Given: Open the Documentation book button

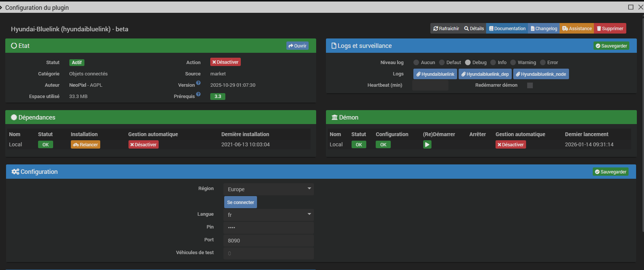Looking at the screenshot, I should (x=507, y=29).
